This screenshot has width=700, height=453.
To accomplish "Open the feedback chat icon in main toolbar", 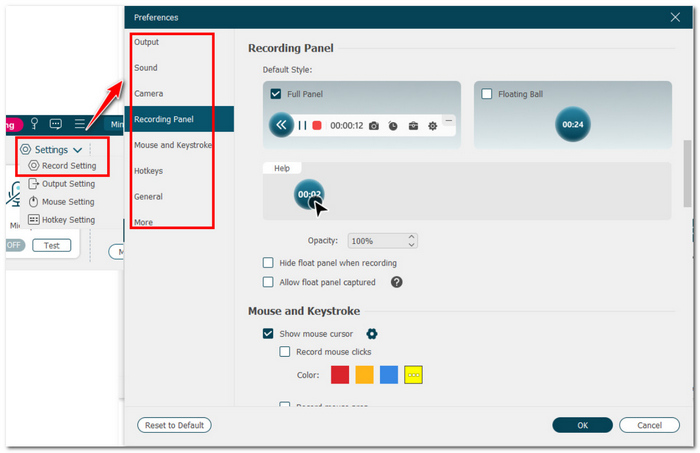I will pyautogui.click(x=56, y=124).
